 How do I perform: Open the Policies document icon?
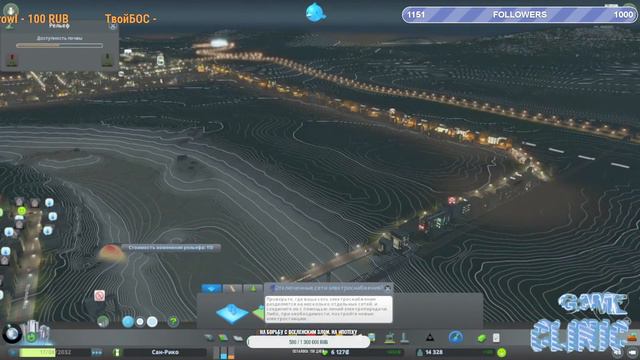coord(496,338)
